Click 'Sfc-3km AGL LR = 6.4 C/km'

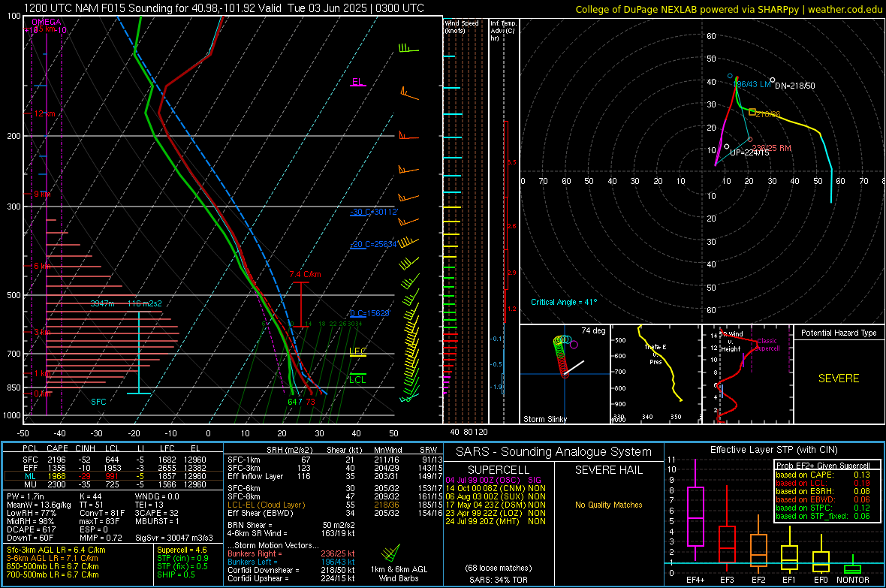coord(56,550)
